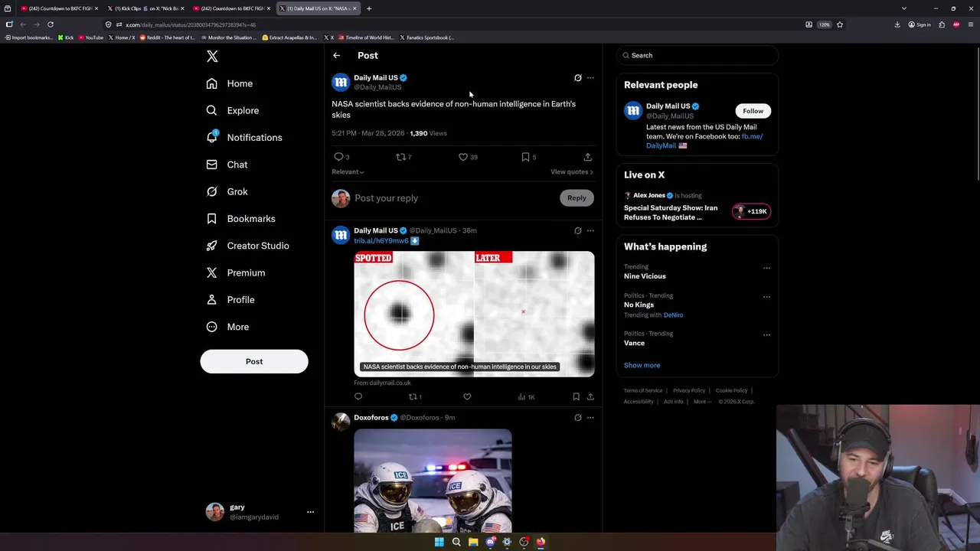This screenshot has width=980, height=551.
Task: View analytics on Daily Mail reply post
Action: click(x=526, y=396)
